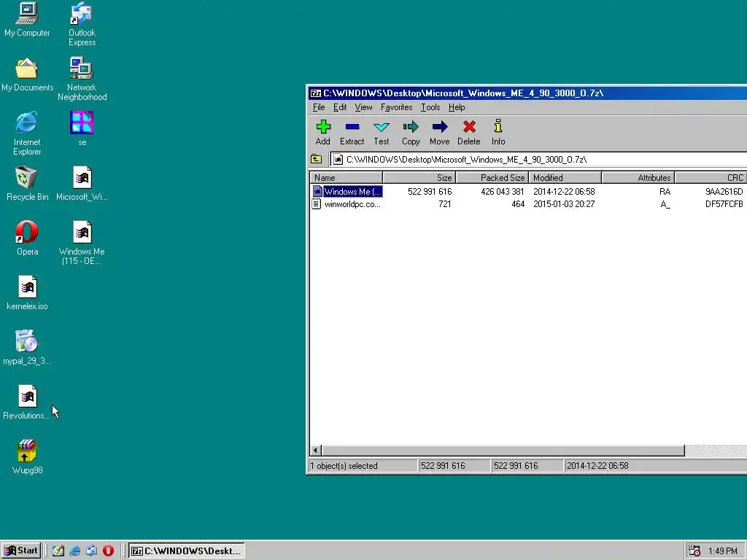This screenshot has width=747, height=560.
Task: Select the Recycle Bin desktop icon
Action: coord(27,184)
